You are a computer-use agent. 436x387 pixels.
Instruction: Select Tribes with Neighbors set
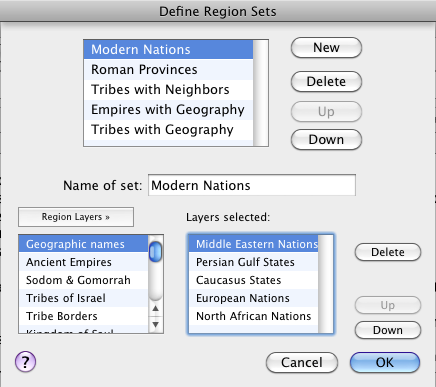pyautogui.click(x=168, y=90)
